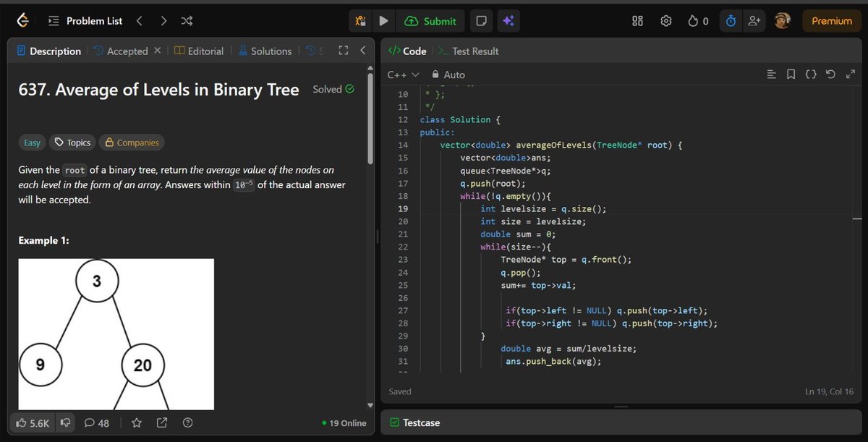Viewport: 868px width, 442px height.
Task: Reset code with the undo arrow icon
Action: (830, 75)
